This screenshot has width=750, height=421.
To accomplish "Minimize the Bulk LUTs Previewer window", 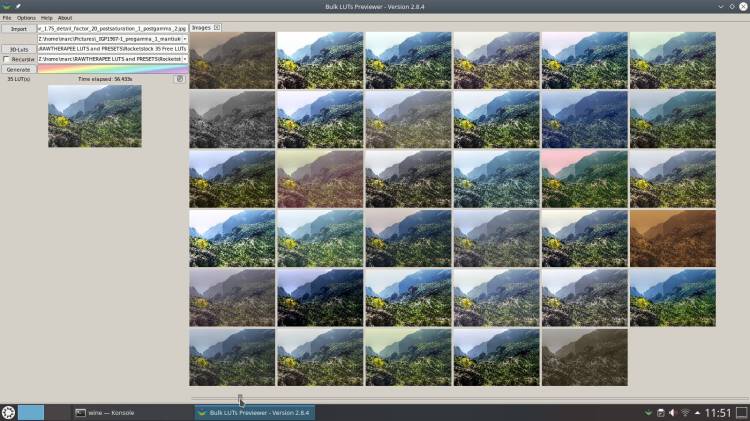I will (x=720, y=6).
